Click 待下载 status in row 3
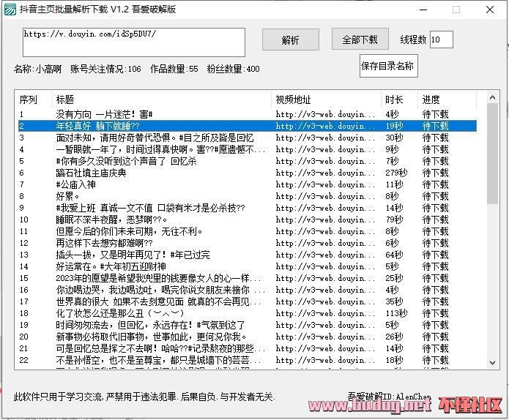The image size is (509, 420). tap(435, 138)
